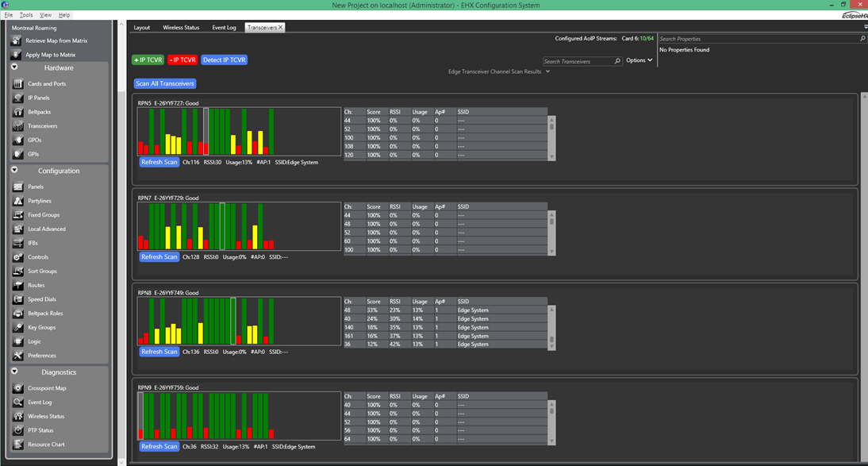Click the Apply Map to Matrix icon
The width and height of the screenshot is (868, 466).
[16, 55]
